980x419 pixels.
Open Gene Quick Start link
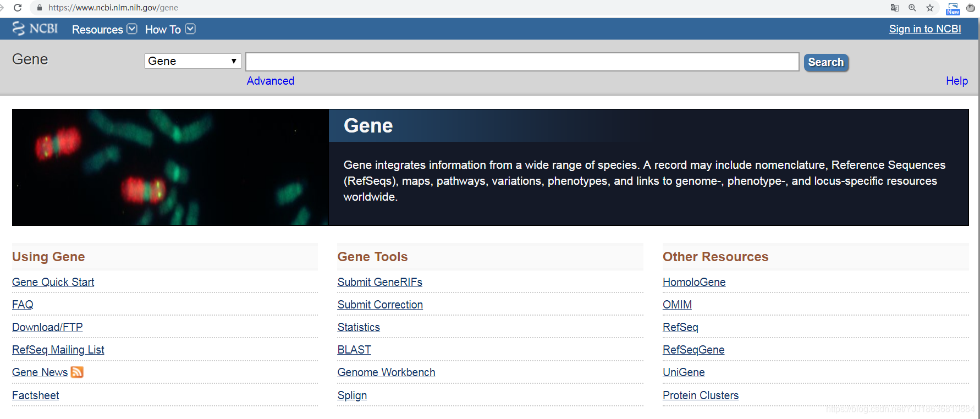[53, 282]
